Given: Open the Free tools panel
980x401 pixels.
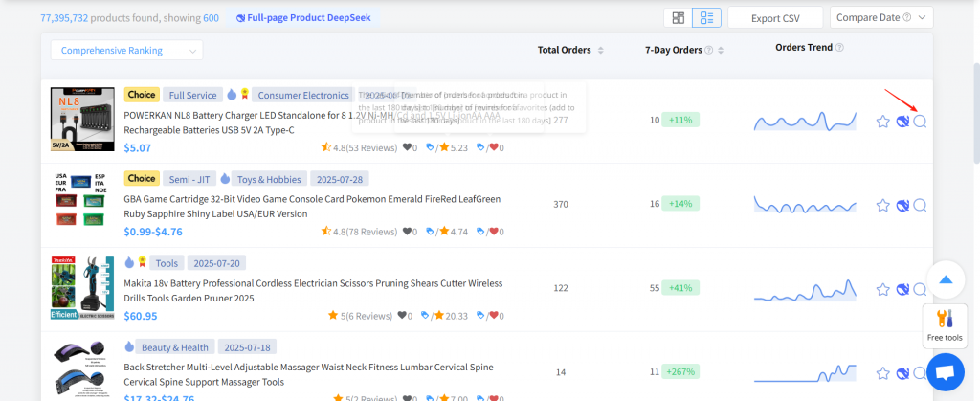Looking at the screenshot, I should (946, 325).
